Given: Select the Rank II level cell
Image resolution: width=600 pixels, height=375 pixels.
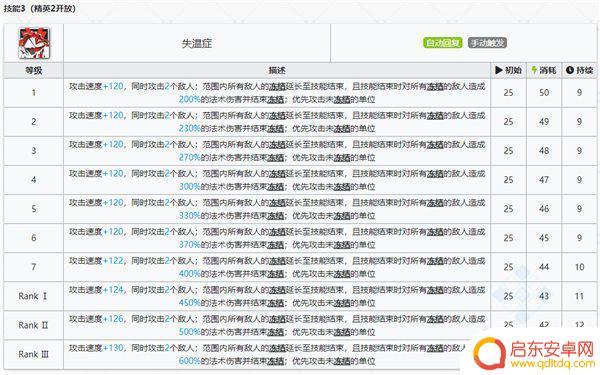Looking at the screenshot, I should point(33,325).
